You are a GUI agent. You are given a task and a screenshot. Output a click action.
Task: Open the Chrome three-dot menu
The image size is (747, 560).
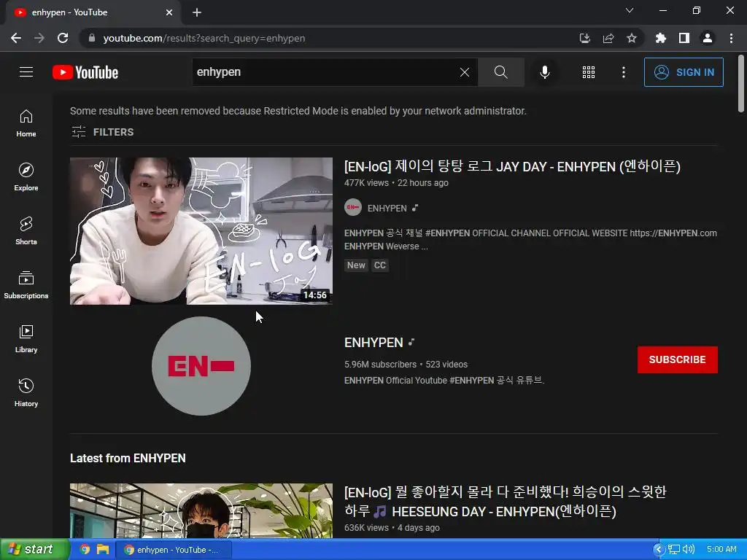click(731, 38)
